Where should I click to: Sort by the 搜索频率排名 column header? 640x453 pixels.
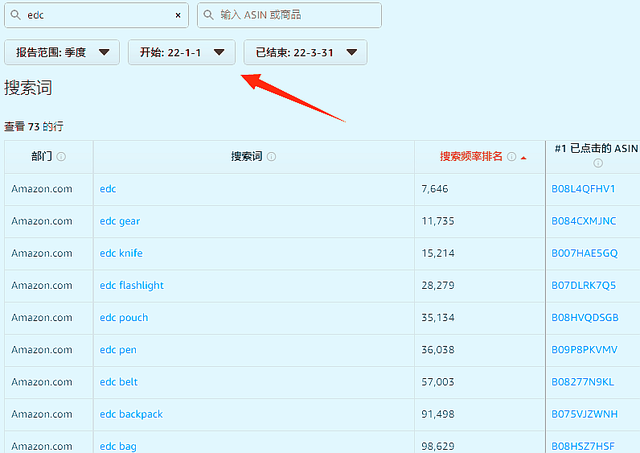tap(471, 156)
